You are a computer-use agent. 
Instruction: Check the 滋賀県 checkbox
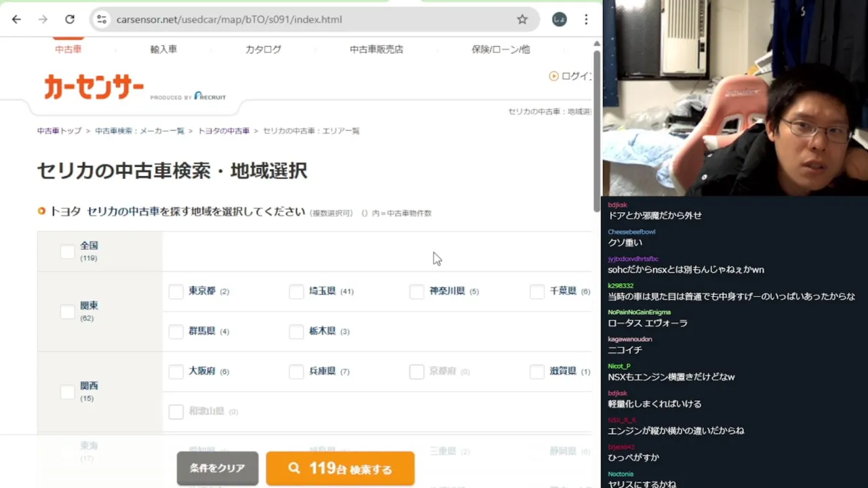(x=537, y=371)
